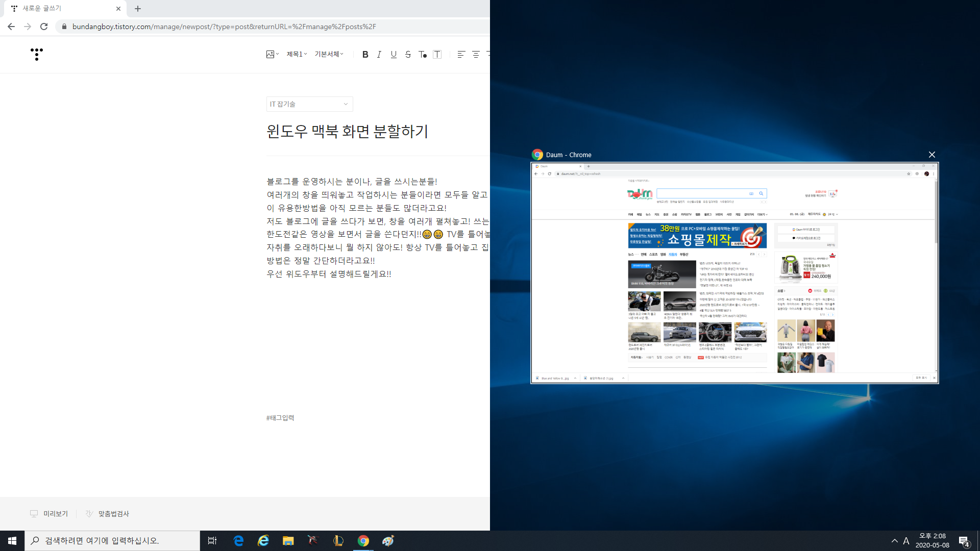
Task: Click the 미리보기 preview button
Action: pyautogui.click(x=49, y=514)
